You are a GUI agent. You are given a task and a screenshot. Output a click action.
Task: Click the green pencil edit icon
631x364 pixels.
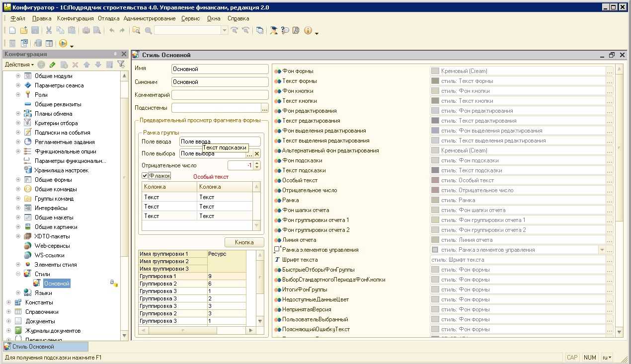pos(52,65)
